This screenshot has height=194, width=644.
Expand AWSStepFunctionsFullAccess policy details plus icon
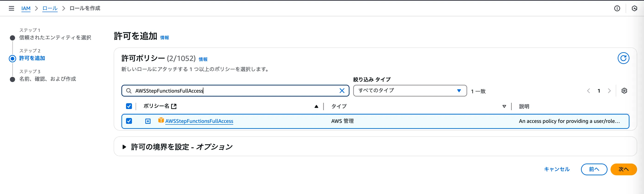point(148,121)
